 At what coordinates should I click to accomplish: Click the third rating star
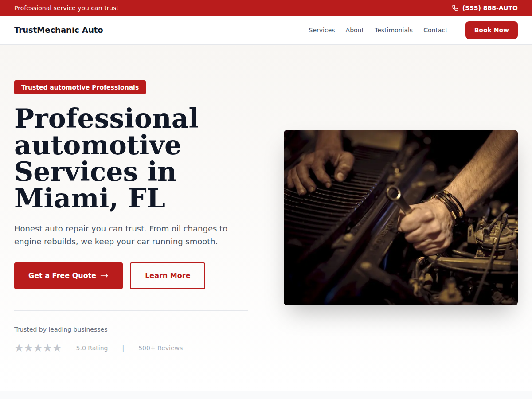click(38, 348)
